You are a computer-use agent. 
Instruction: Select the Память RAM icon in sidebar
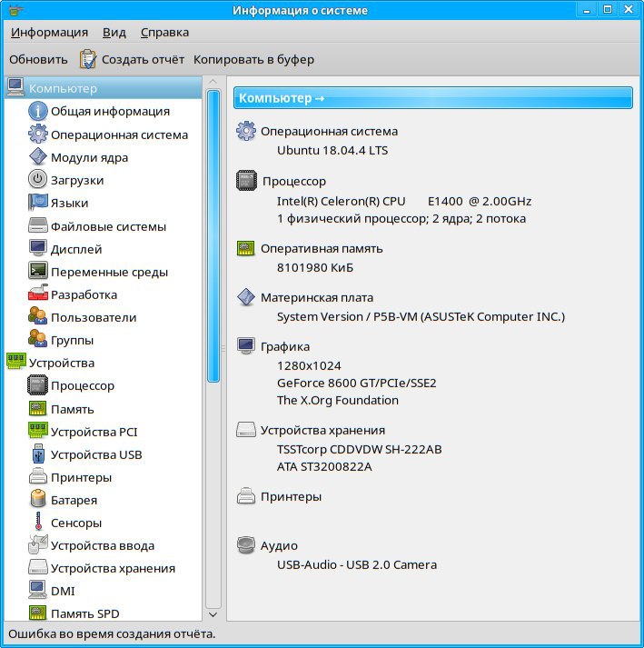(37, 408)
